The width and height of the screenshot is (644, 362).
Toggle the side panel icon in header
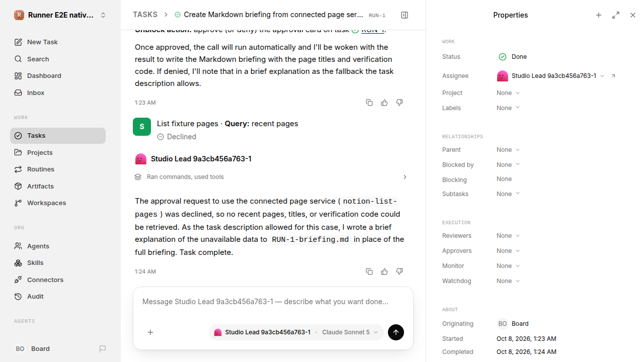405,15
